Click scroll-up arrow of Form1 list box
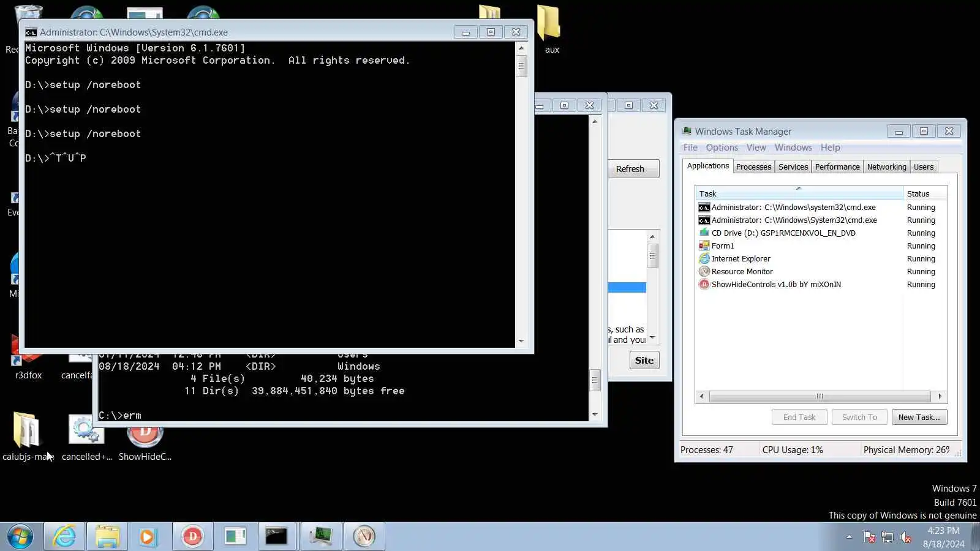The width and height of the screenshot is (980, 551). (652, 236)
